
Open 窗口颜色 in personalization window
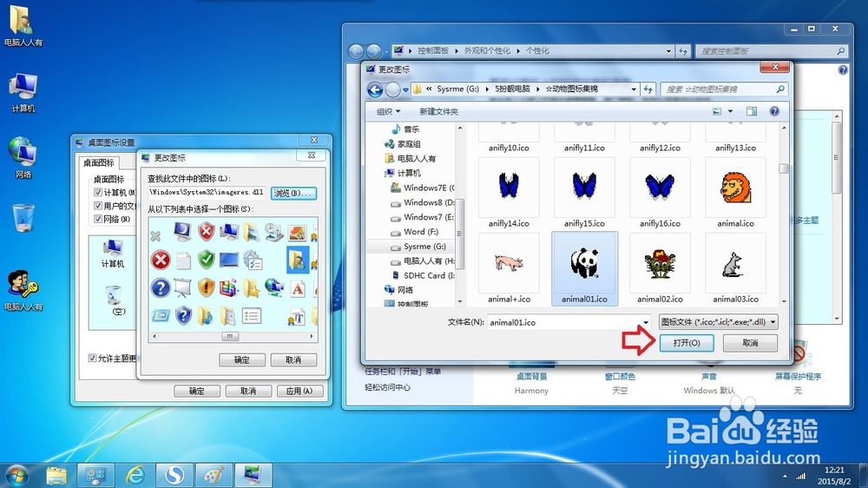pos(620,377)
